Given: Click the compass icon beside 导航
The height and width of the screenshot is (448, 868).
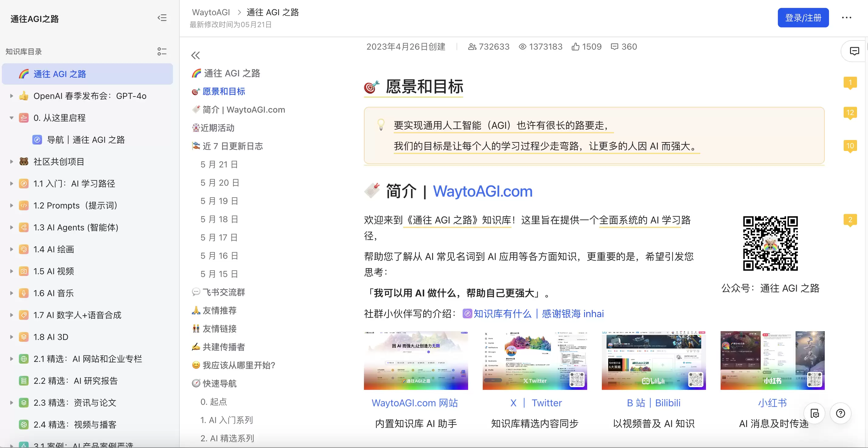Looking at the screenshot, I should pyautogui.click(x=37, y=139).
